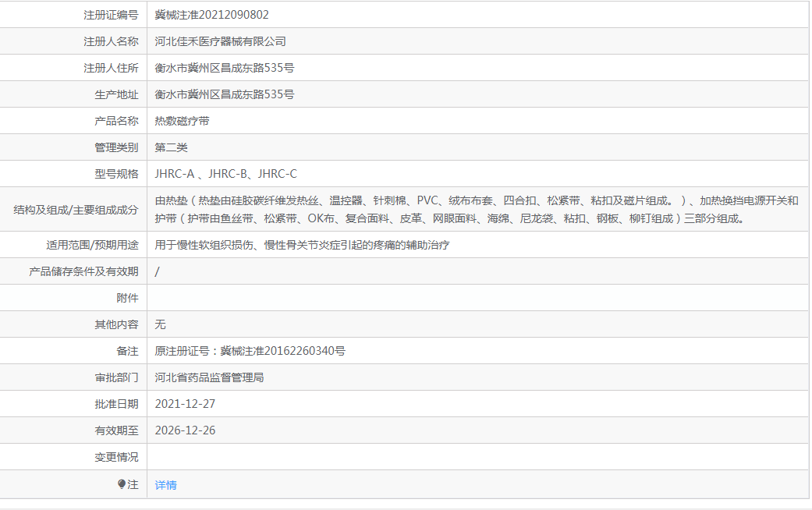Click the 审批部门 label
The height and width of the screenshot is (510, 812).
116,377
